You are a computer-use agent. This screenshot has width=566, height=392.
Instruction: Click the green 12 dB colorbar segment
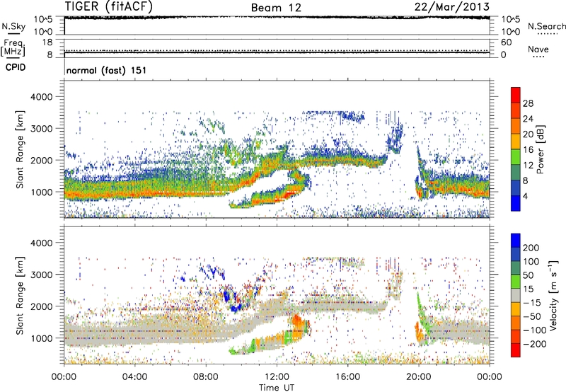point(516,157)
